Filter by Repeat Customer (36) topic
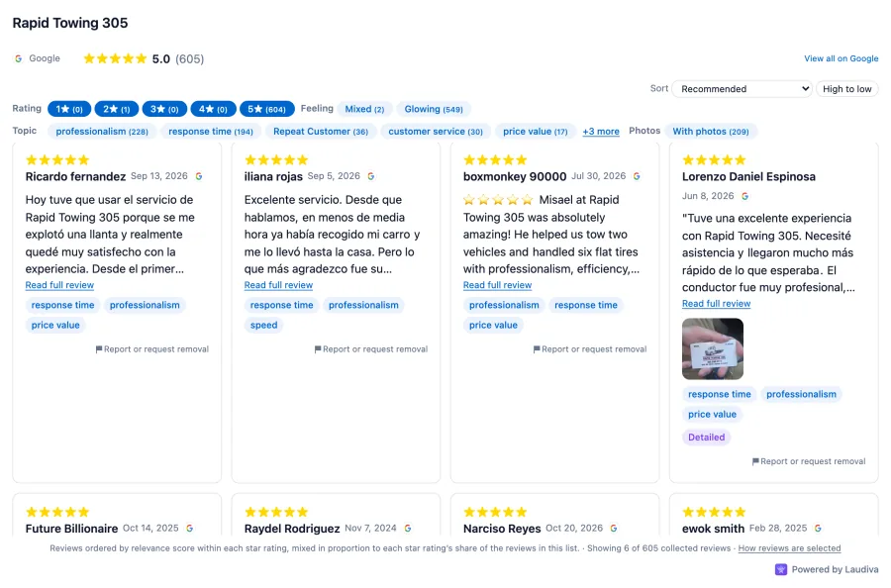 [x=321, y=132]
